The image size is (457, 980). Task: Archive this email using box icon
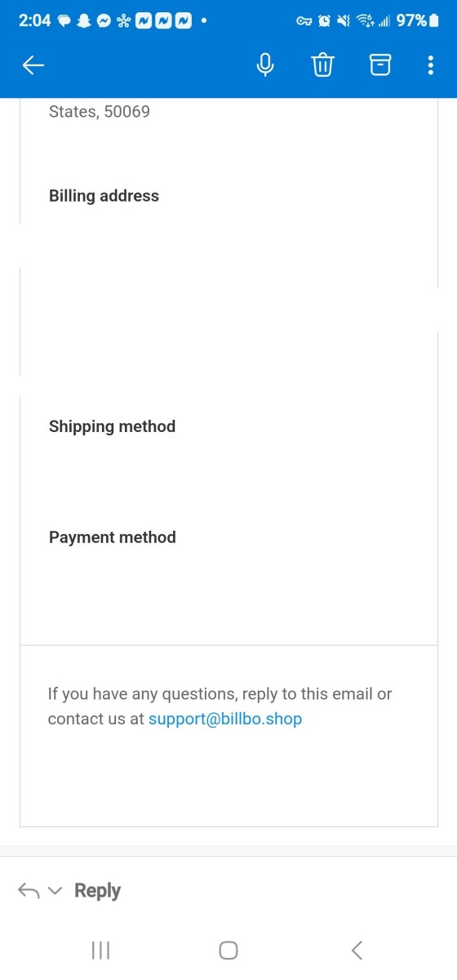pyautogui.click(x=380, y=65)
